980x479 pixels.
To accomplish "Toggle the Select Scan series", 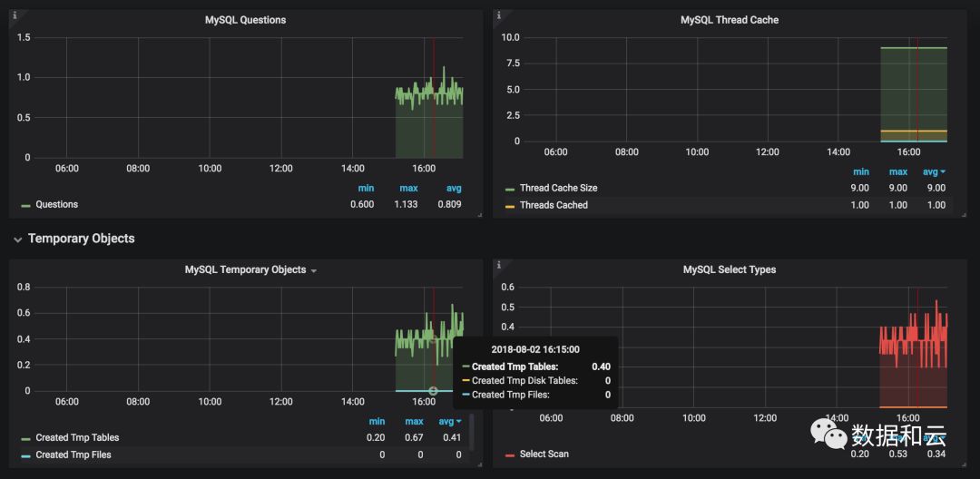I will (544, 454).
